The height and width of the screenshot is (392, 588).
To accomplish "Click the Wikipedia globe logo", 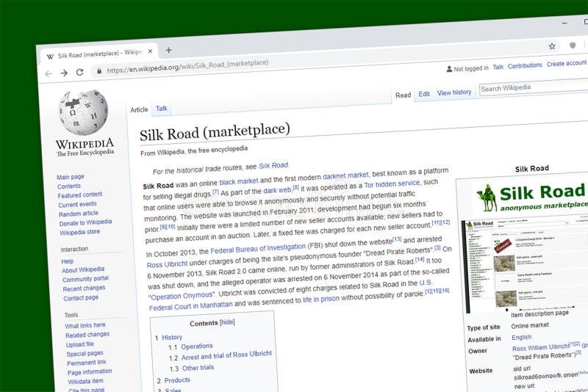I will click(83, 112).
